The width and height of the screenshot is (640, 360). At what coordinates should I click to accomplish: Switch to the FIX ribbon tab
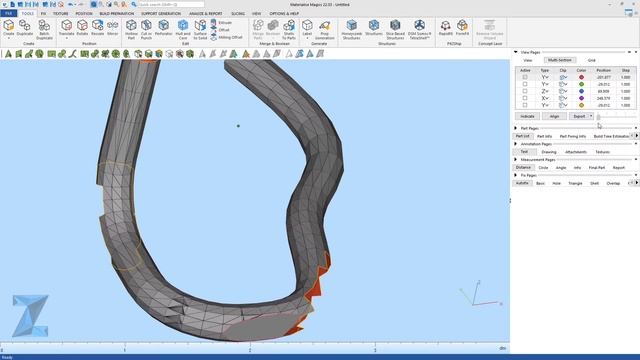[x=43, y=13]
